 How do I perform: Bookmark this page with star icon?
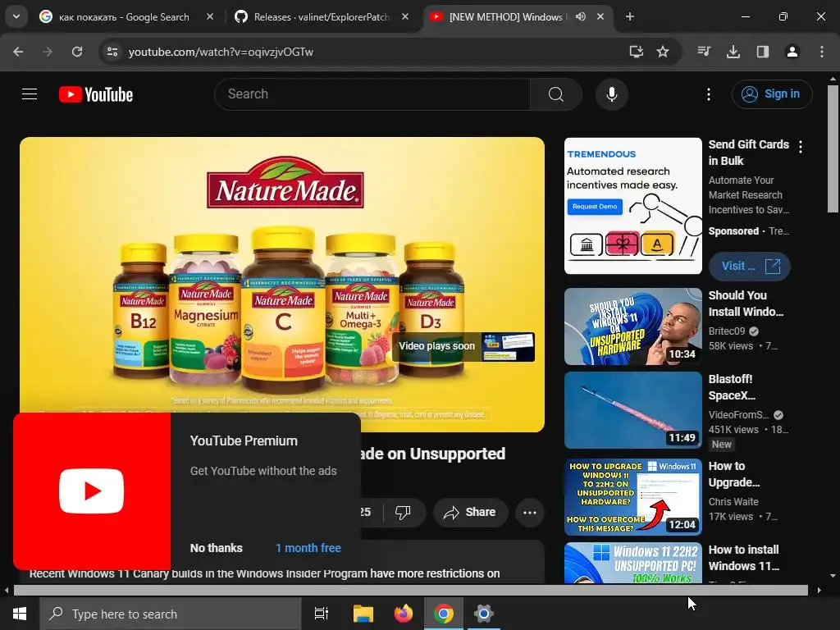663,52
